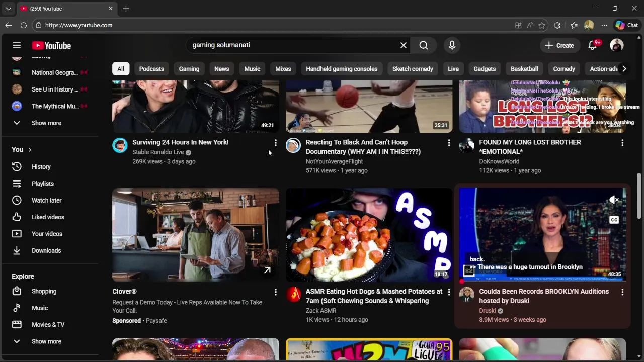Image resolution: width=644 pixels, height=362 pixels.
Task: Select Handheld gaming consoles chip
Action: [342, 69]
